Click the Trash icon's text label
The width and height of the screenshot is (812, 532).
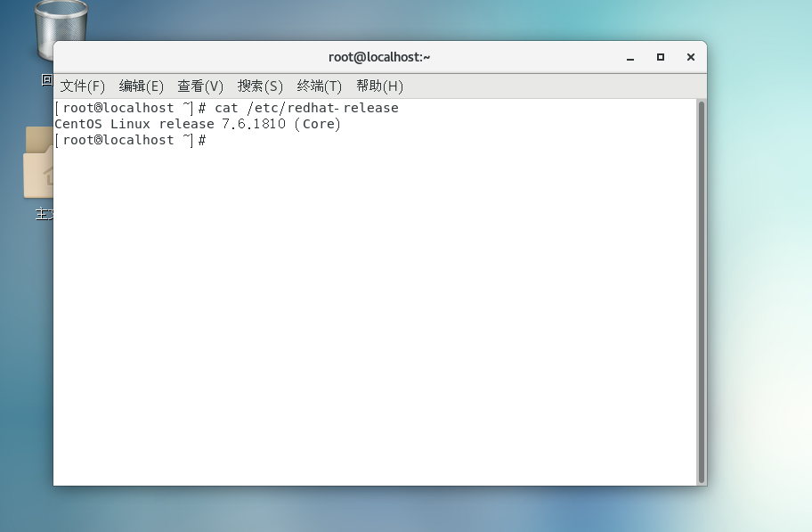(47, 80)
